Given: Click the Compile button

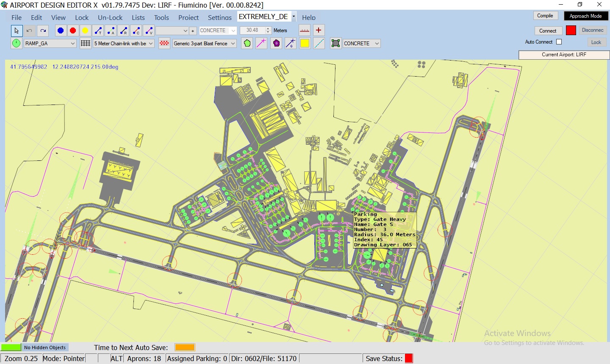Looking at the screenshot, I should [x=546, y=15].
